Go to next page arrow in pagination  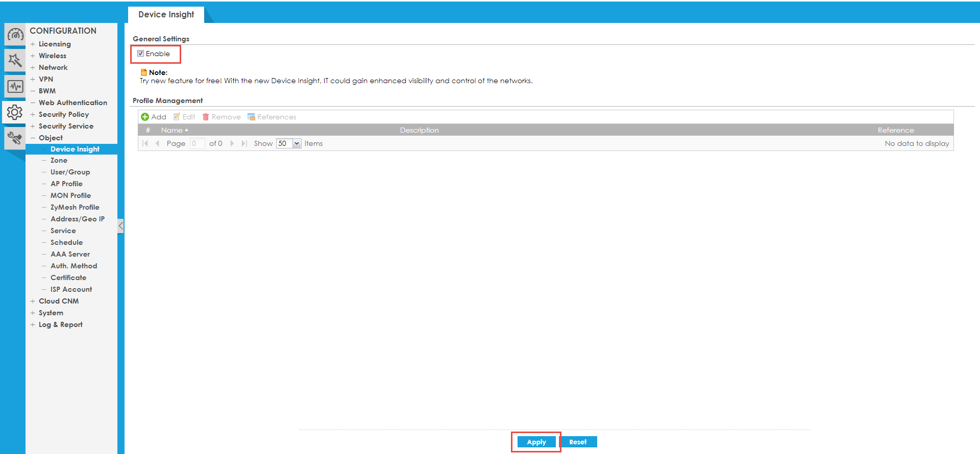[232, 143]
